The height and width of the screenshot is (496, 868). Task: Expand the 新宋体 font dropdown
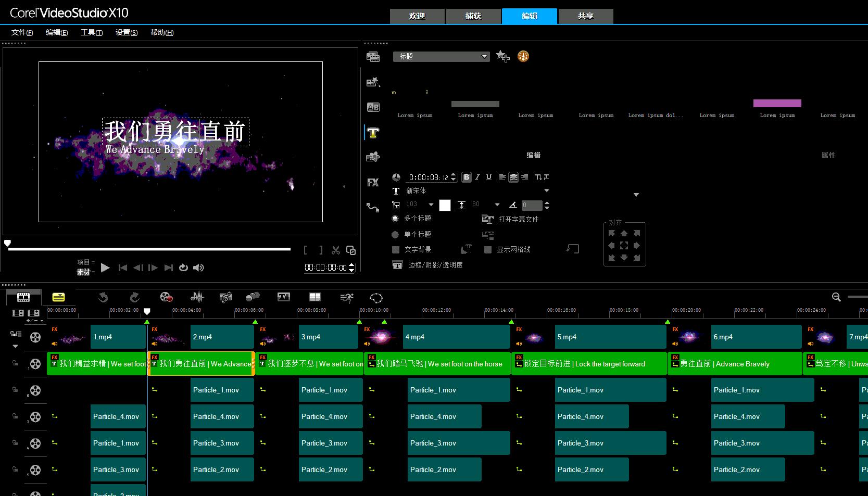(x=546, y=191)
